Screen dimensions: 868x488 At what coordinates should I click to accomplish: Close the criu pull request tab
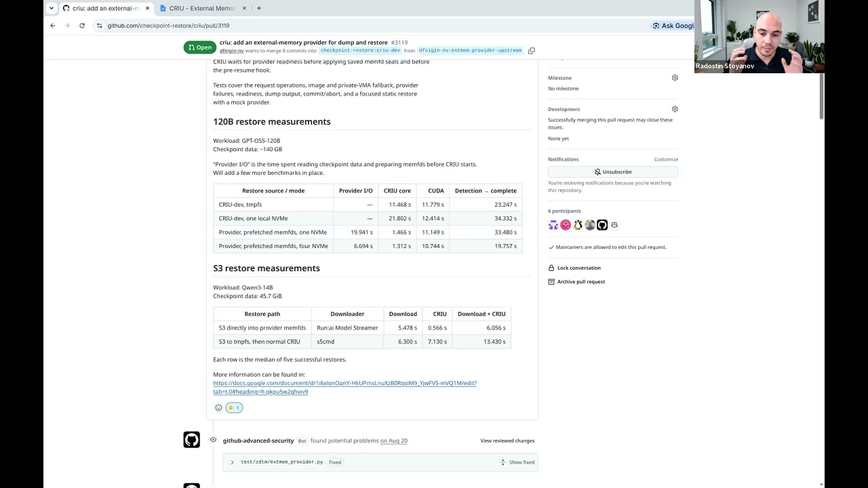click(148, 8)
